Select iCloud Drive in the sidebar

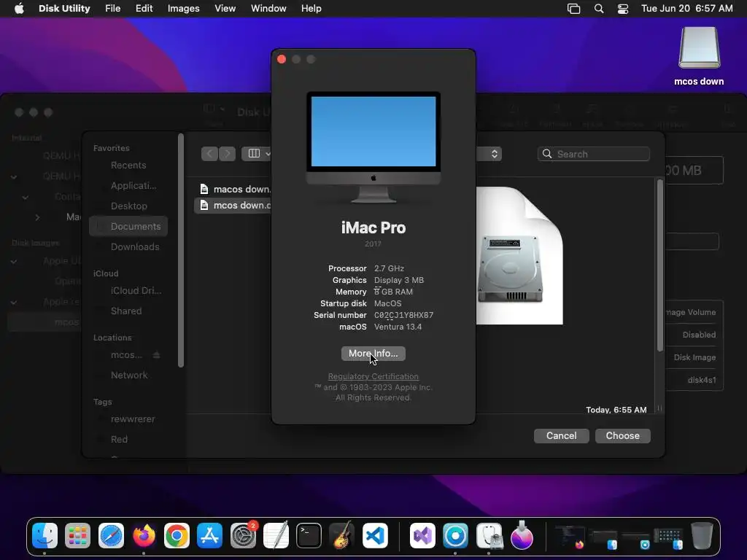tap(128, 290)
